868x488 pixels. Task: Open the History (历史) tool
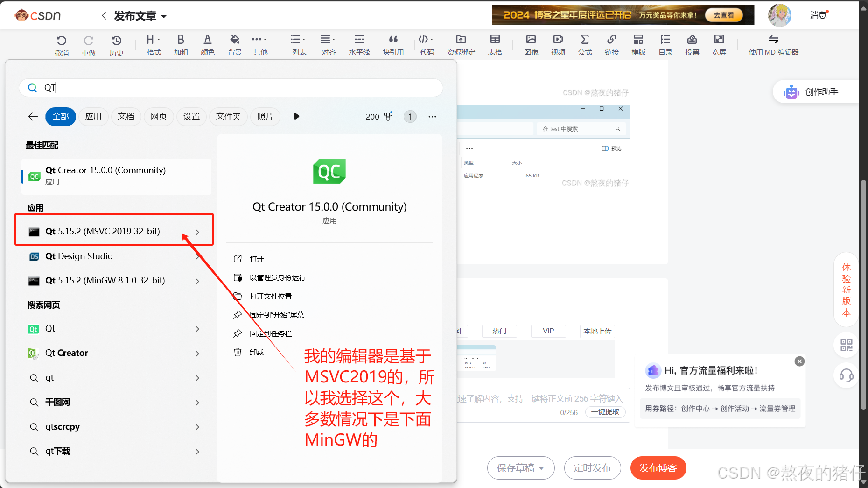[x=117, y=45]
